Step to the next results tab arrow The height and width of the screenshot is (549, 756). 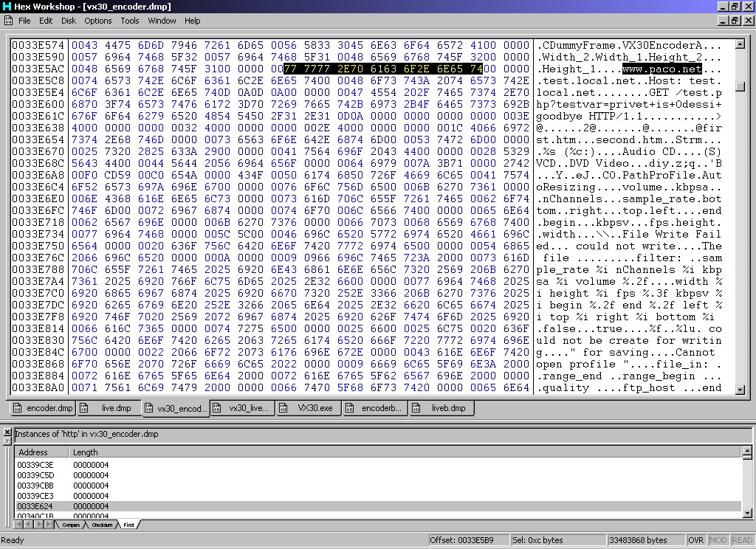click(38, 525)
